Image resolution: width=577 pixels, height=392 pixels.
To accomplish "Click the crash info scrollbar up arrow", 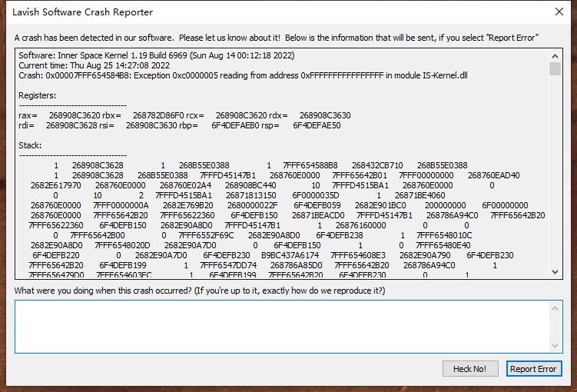I will (x=555, y=56).
